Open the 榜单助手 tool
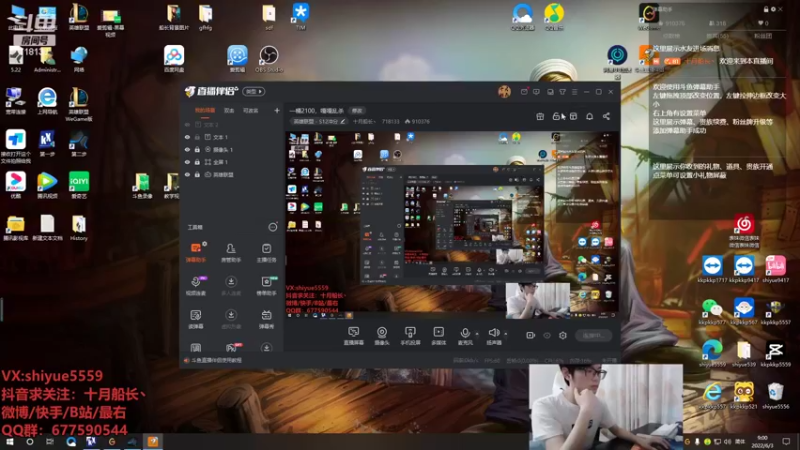This screenshot has width=800, height=450. pyautogui.click(x=266, y=286)
